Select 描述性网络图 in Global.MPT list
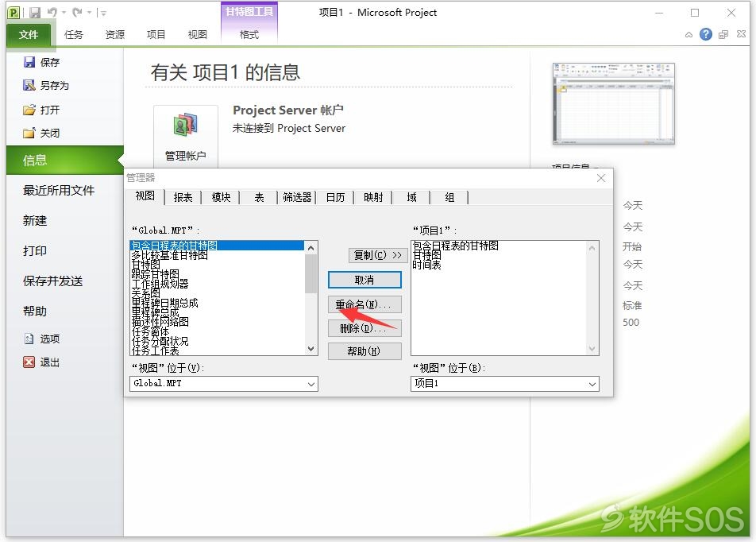The image size is (756, 542). coord(160,322)
